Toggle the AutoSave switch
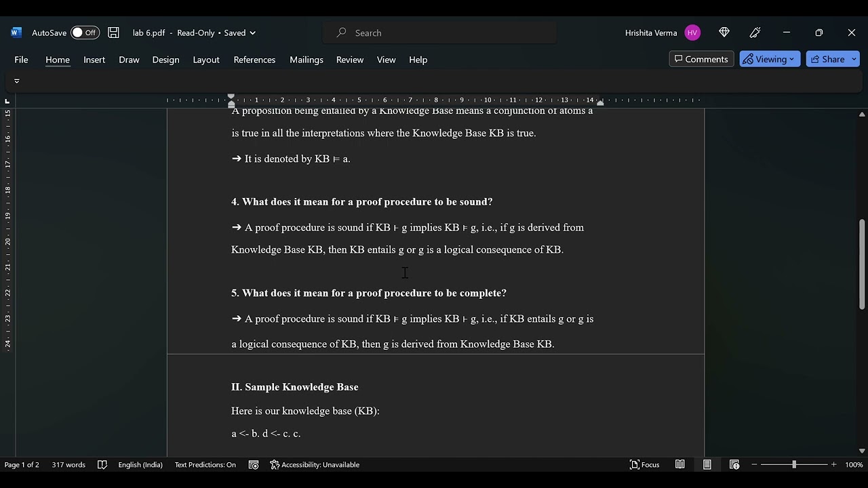This screenshot has height=488, width=868. point(85,33)
